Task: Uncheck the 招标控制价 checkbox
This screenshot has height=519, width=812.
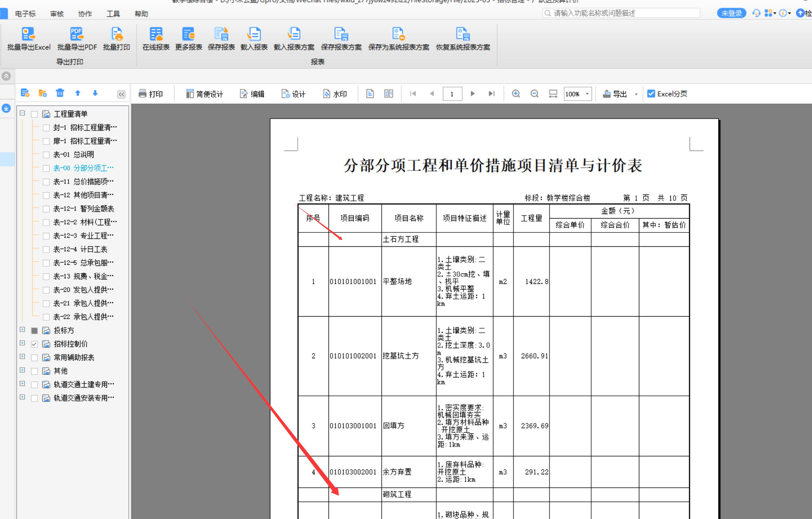Action: [x=34, y=344]
